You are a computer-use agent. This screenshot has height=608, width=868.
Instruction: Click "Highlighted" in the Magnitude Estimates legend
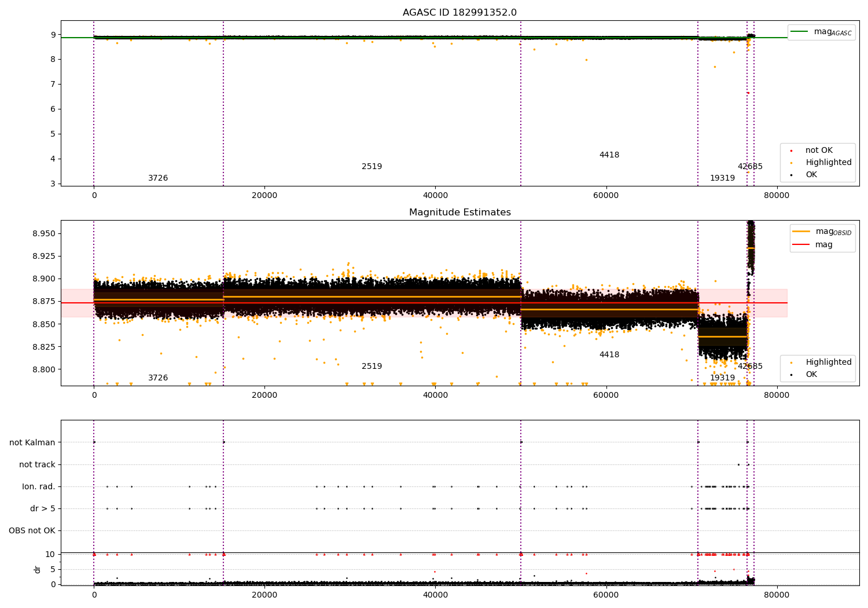click(x=829, y=362)
